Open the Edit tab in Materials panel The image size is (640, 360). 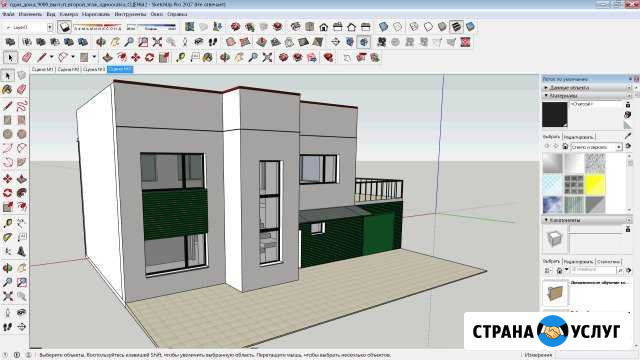[x=578, y=137]
